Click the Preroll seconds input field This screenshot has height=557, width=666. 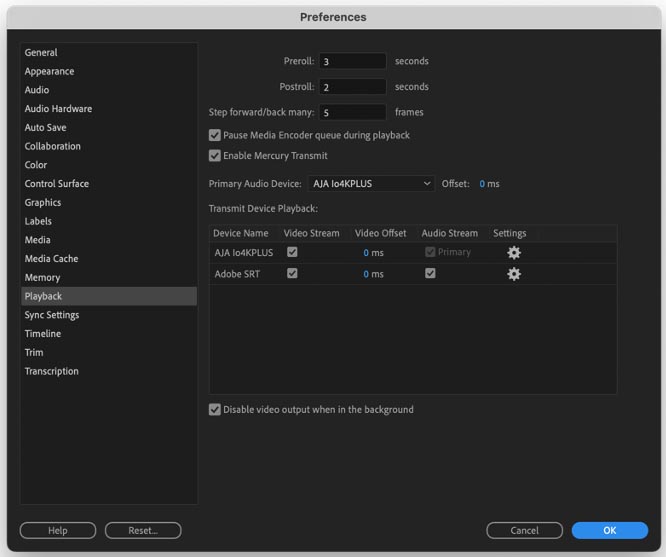(353, 61)
